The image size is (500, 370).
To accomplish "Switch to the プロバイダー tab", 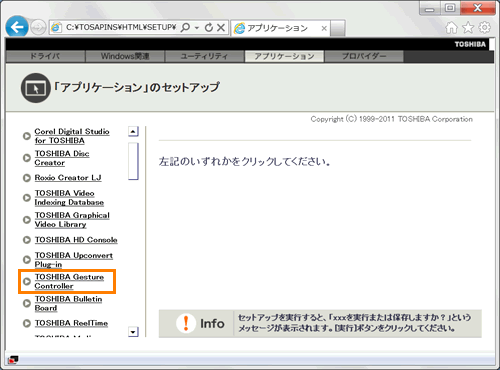I will 364,56.
